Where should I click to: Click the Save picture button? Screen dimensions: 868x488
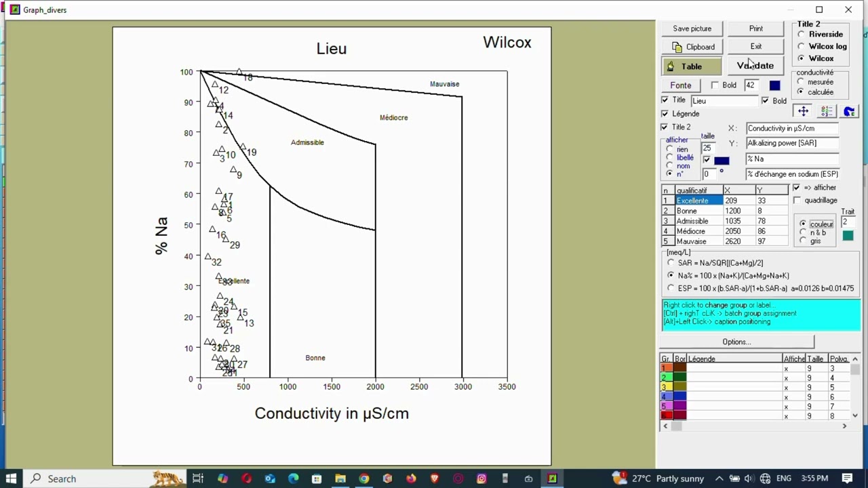pos(692,28)
